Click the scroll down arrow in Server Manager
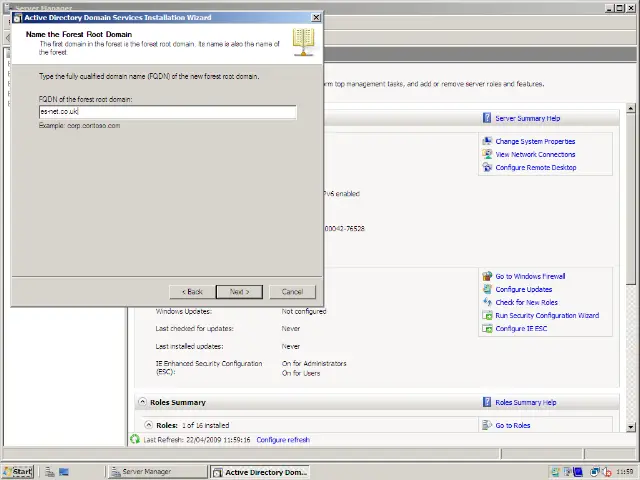Viewport: 640px width, 480px height. click(631, 427)
